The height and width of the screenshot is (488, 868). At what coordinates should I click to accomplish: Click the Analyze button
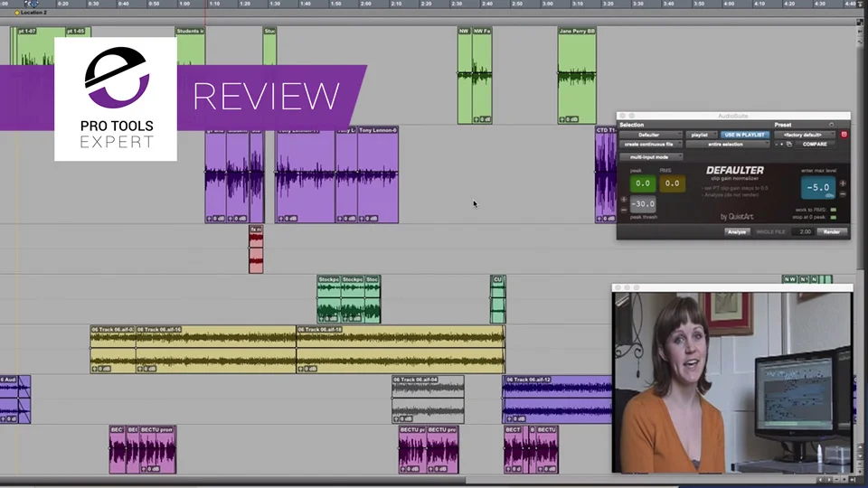pyautogui.click(x=737, y=232)
